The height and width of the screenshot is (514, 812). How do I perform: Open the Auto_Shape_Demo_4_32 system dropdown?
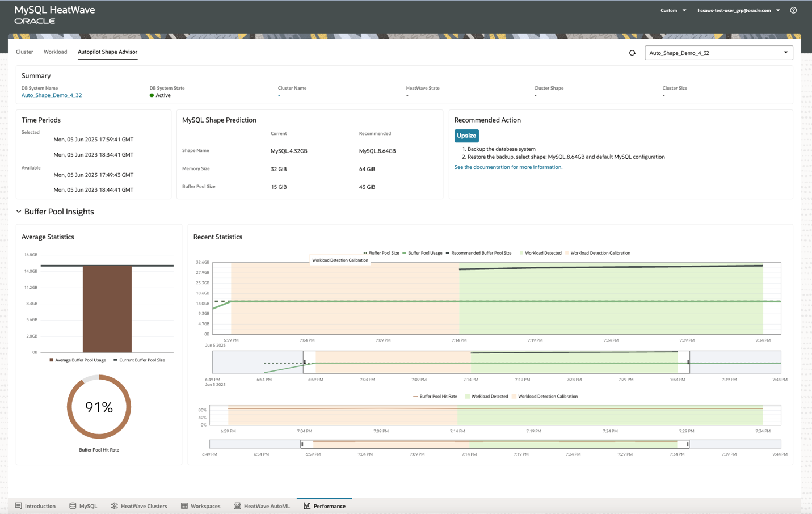[x=718, y=53]
